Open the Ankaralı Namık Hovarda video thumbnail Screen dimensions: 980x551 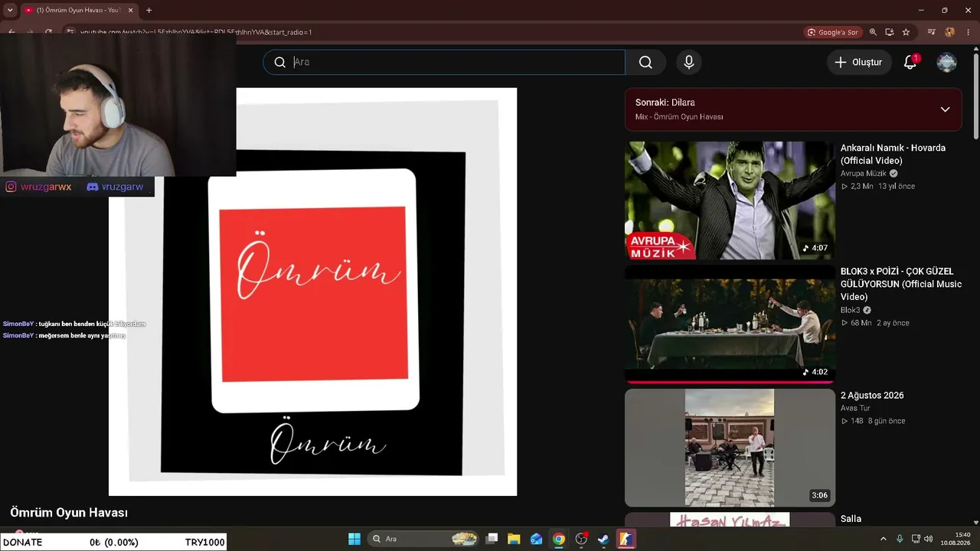(730, 201)
